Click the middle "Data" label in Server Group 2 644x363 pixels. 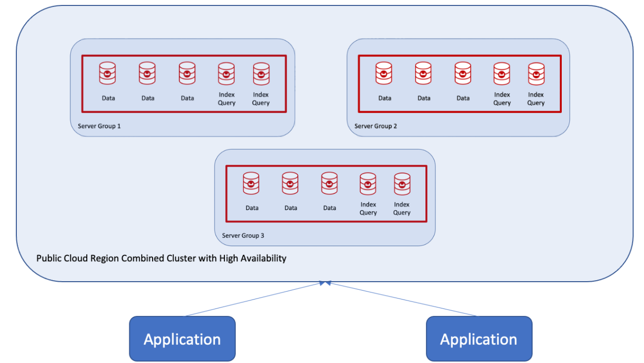pyautogui.click(x=424, y=98)
